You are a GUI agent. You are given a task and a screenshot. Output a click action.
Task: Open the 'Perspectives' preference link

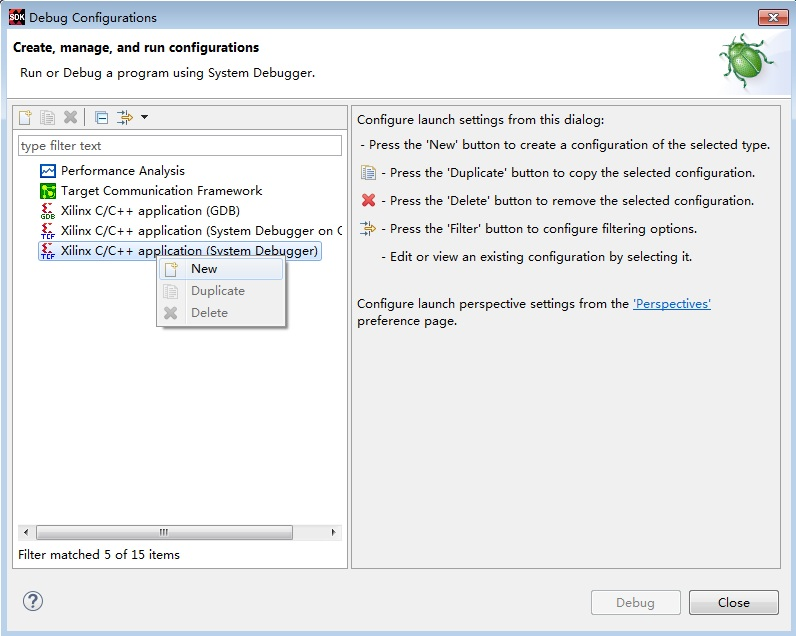click(671, 304)
